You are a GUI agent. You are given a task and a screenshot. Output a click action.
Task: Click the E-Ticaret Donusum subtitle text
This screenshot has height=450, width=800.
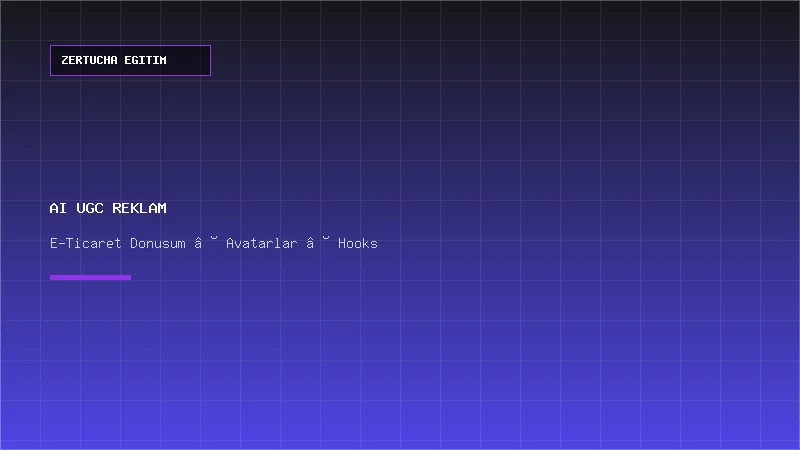(x=213, y=243)
